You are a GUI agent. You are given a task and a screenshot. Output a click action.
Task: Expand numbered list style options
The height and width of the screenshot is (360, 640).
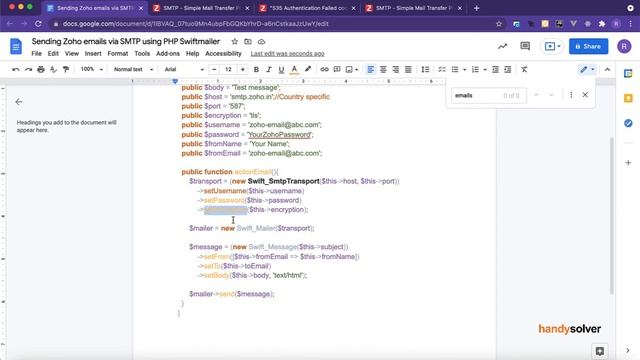(485, 70)
